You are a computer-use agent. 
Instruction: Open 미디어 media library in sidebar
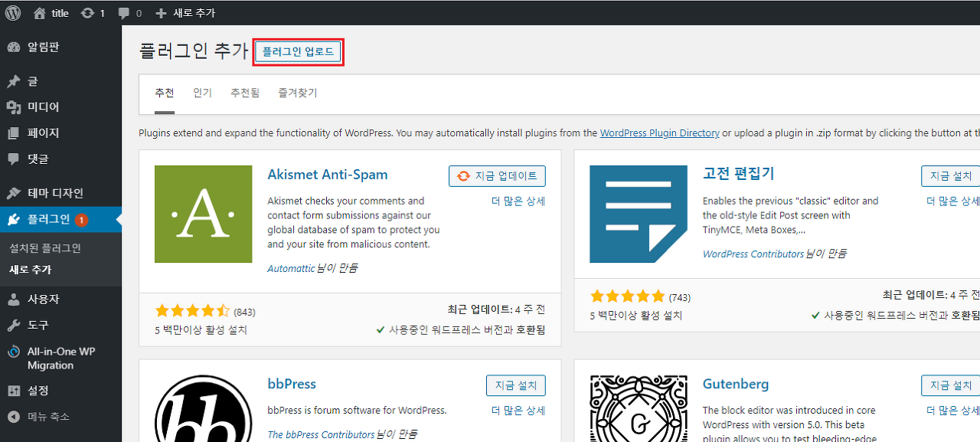tap(60, 107)
